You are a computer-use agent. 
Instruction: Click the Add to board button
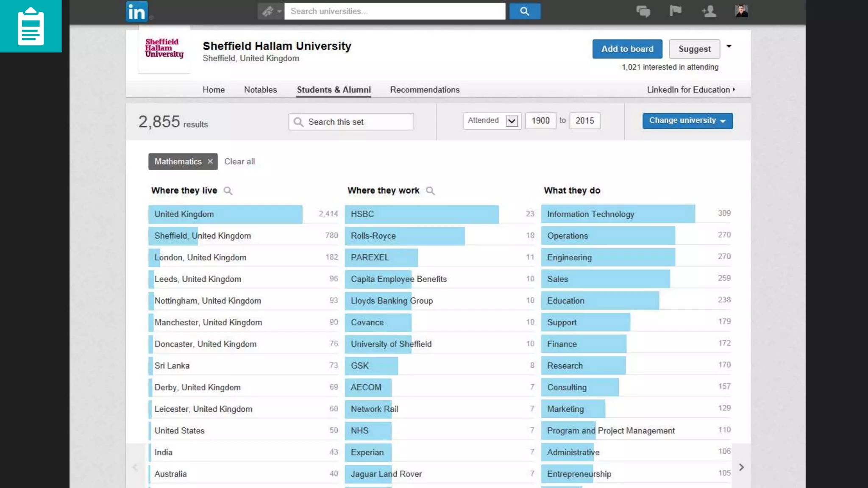tap(627, 49)
